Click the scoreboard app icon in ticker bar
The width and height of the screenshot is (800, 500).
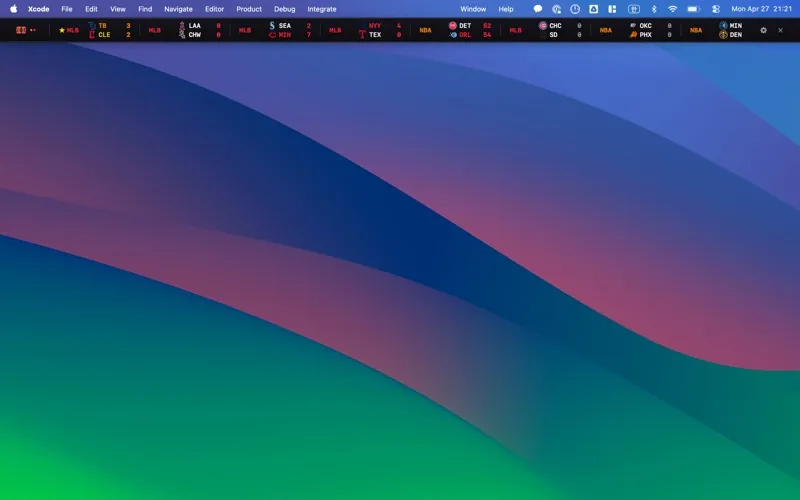point(21,30)
